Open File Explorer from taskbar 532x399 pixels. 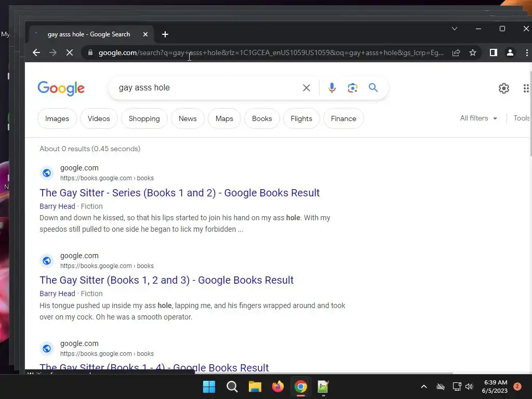255,387
